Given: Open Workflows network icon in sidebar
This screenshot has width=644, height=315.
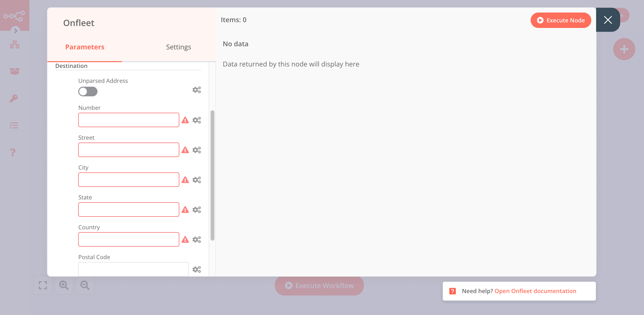Looking at the screenshot, I should 14,45.
